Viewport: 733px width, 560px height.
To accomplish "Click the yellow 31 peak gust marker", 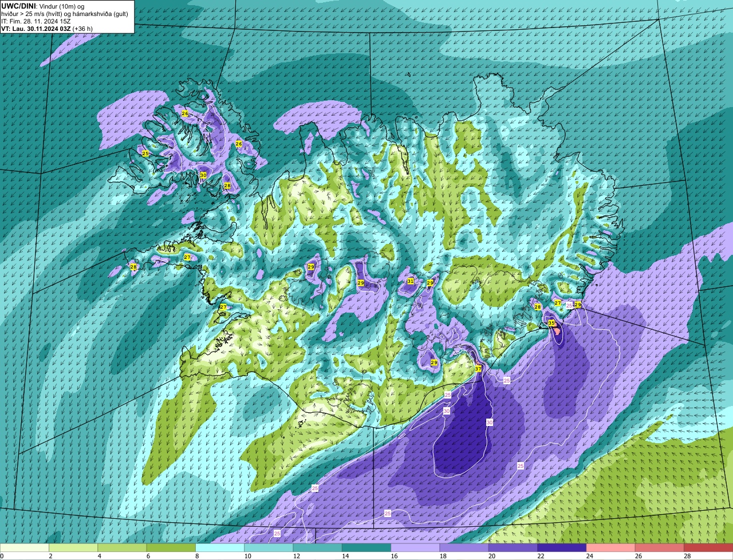I will point(411,281).
